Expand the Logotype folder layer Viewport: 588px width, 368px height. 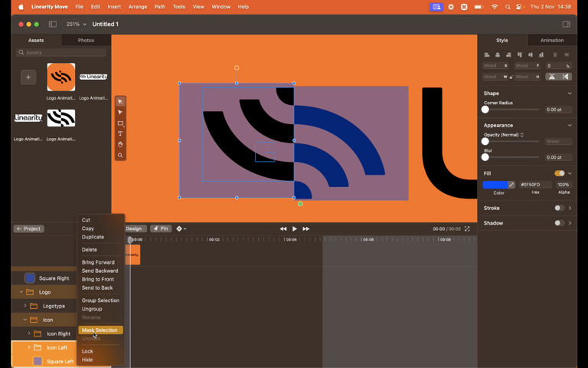[x=25, y=306]
